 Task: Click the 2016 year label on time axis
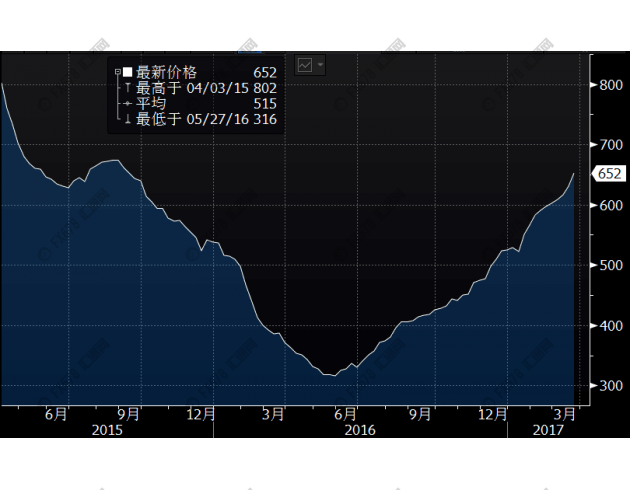pos(360,429)
